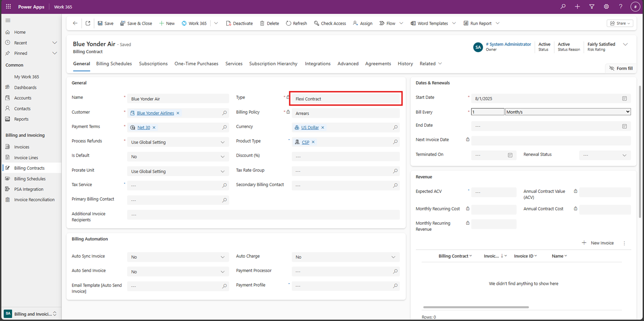Click Delete in the command bar

click(269, 23)
